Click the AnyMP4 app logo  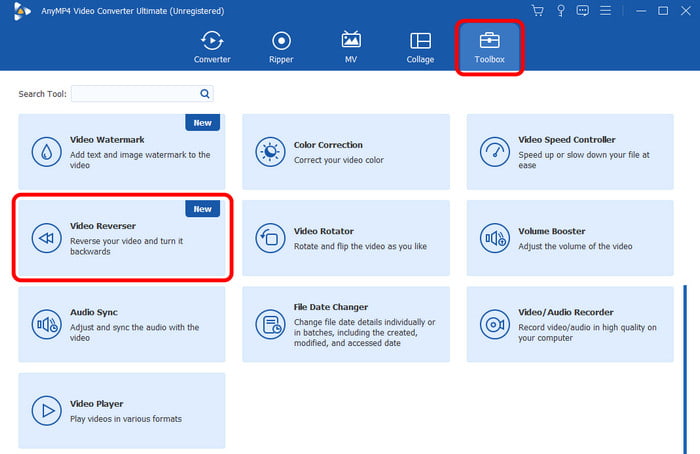(x=21, y=11)
